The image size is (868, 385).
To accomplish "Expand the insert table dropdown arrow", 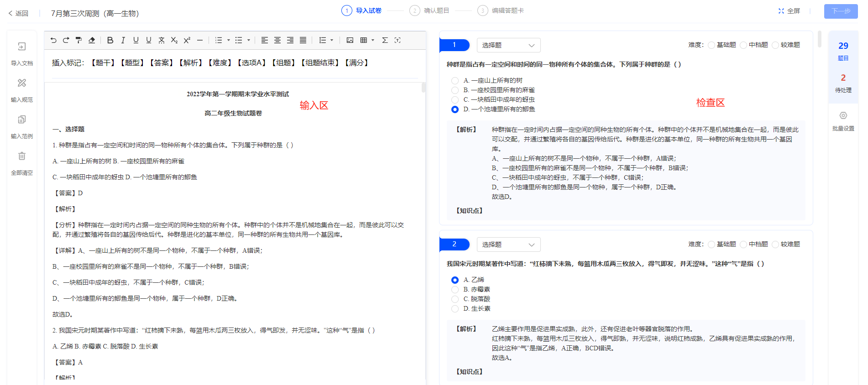I will point(373,40).
